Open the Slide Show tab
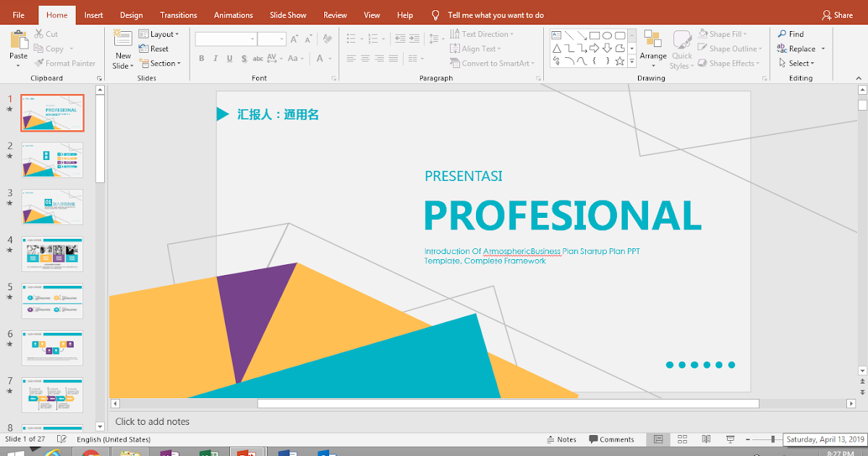Viewport: 868px width, 456px height. click(x=288, y=15)
